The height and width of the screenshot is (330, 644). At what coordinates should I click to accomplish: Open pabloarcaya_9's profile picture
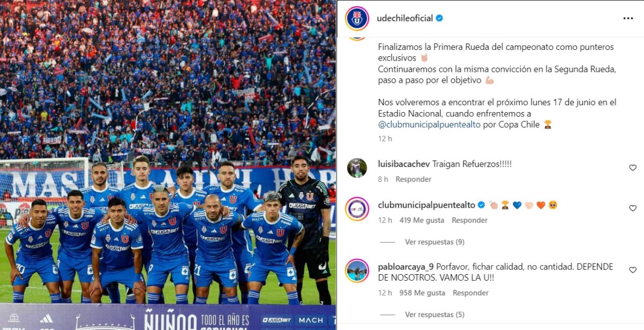357,270
